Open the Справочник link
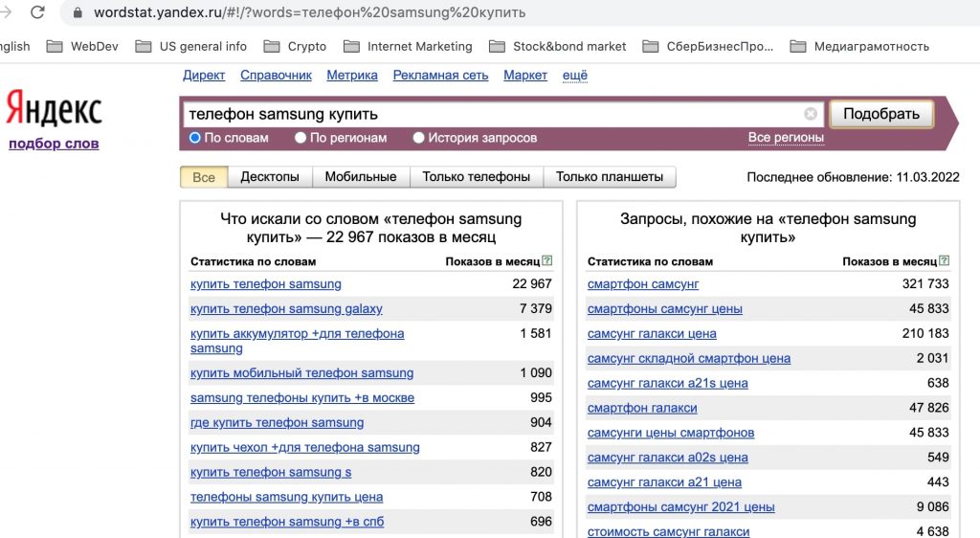Screen dimensions: 980x538 pyautogui.click(x=276, y=75)
